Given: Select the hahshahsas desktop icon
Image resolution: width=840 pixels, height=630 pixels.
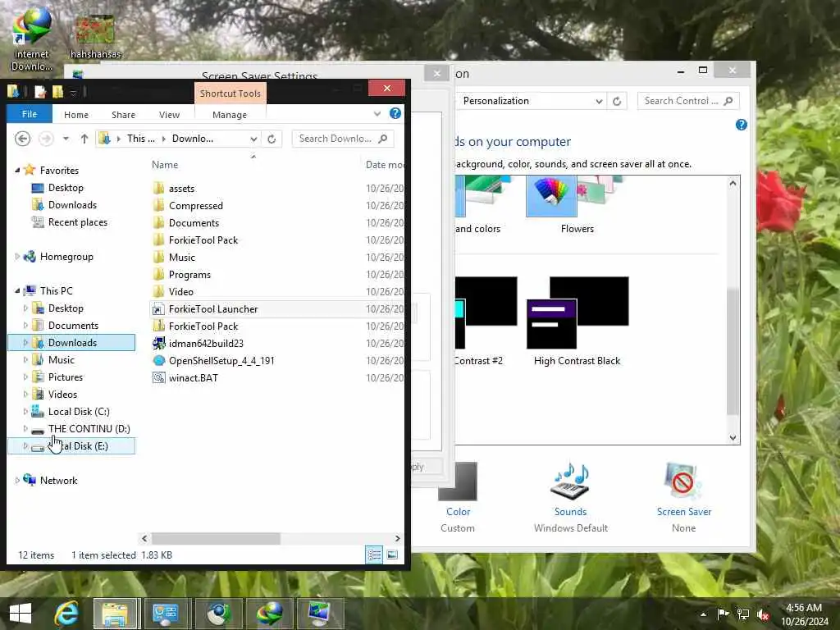Looking at the screenshot, I should [95, 38].
